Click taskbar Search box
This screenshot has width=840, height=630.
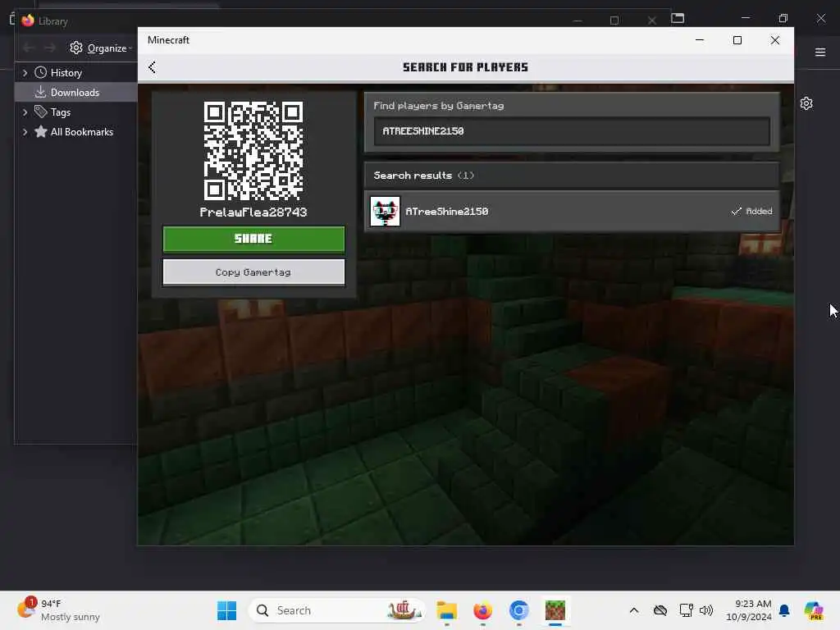pyautogui.click(x=337, y=610)
